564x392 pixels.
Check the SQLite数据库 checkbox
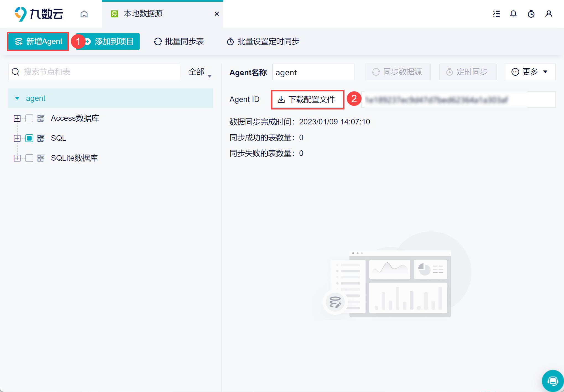[x=29, y=158]
